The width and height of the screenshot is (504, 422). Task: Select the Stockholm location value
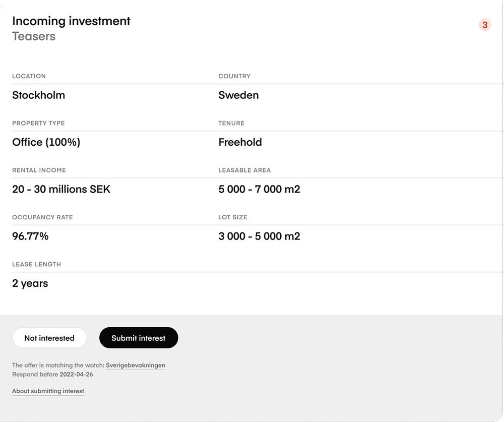point(39,95)
